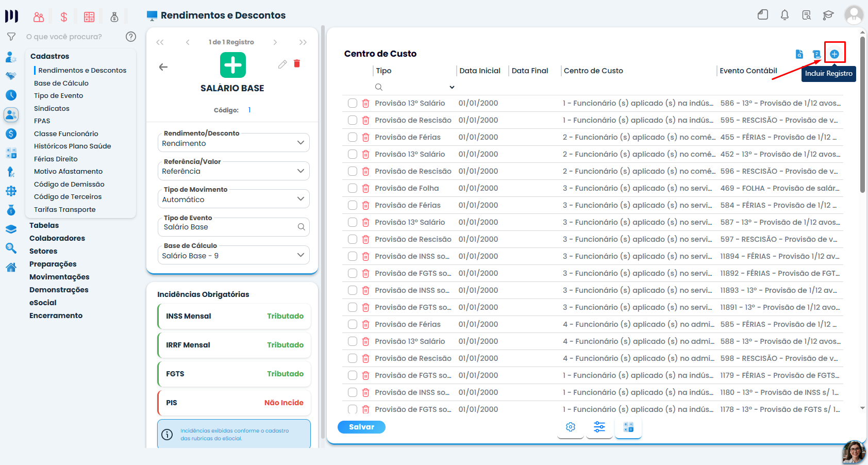Click the people top menu icon

(x=39, y=17)
